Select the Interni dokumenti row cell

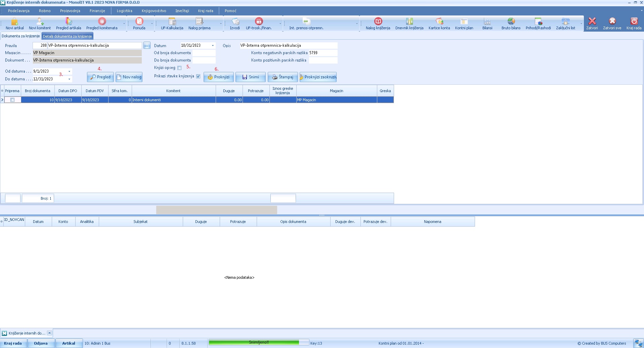[174, 100]
